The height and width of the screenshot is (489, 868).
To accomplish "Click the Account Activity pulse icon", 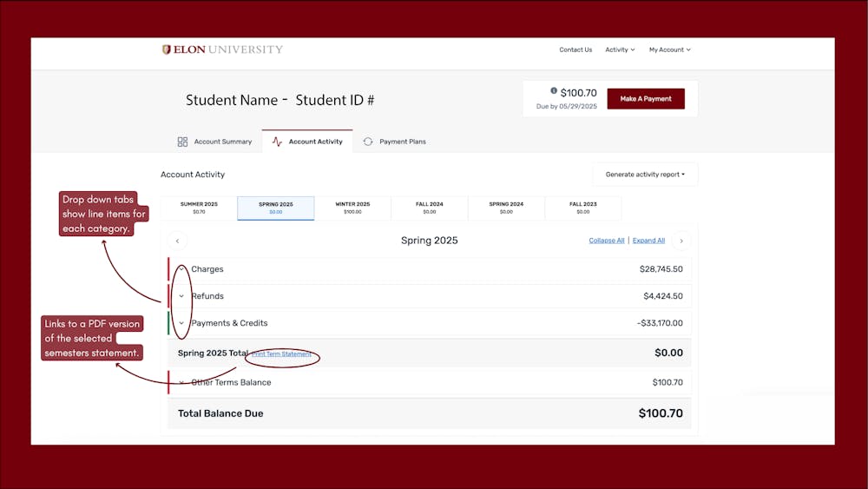I will tap(277, 142).
